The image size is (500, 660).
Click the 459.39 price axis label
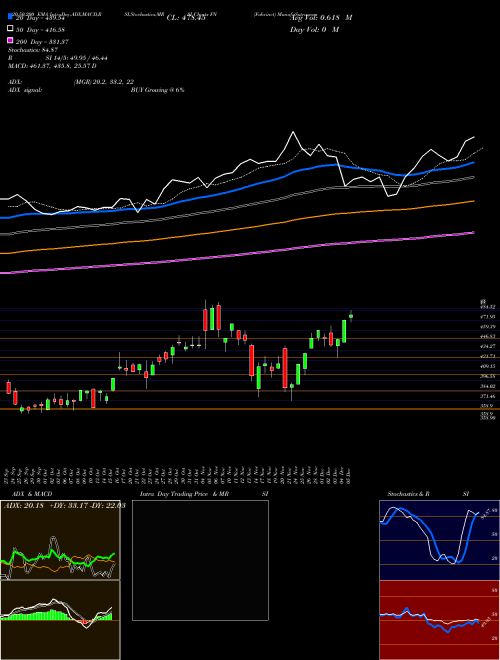(x=487, y=327)
